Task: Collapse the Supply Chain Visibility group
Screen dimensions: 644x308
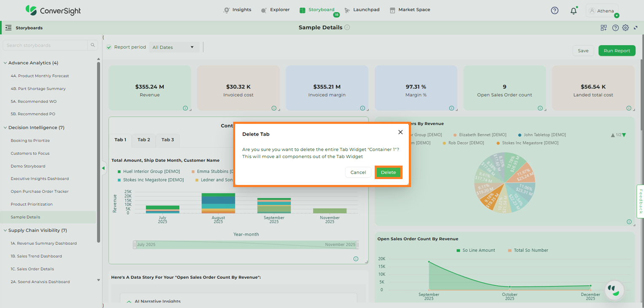Action: (x=5, y=230)
